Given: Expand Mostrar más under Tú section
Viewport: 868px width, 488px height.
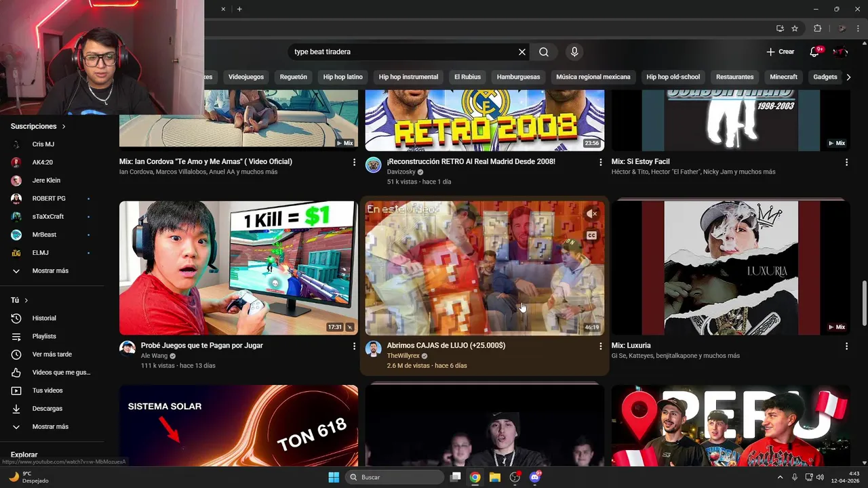Looking at the screenshot, I should click(52, 427).
